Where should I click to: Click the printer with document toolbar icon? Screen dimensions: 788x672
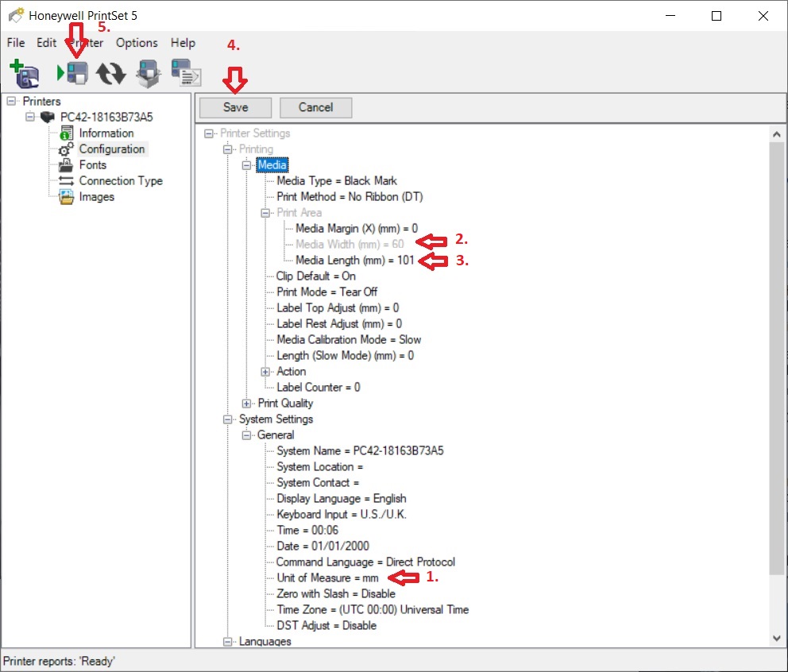coord(186,73)
